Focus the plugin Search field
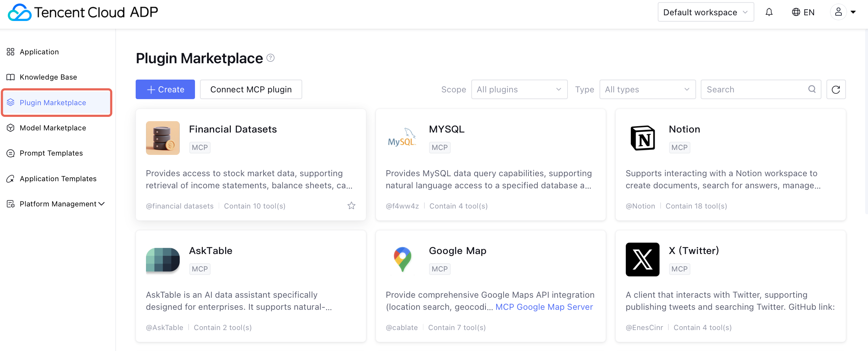Image resolution: width=868 pixels, height=351 pixels. [755, 90]
